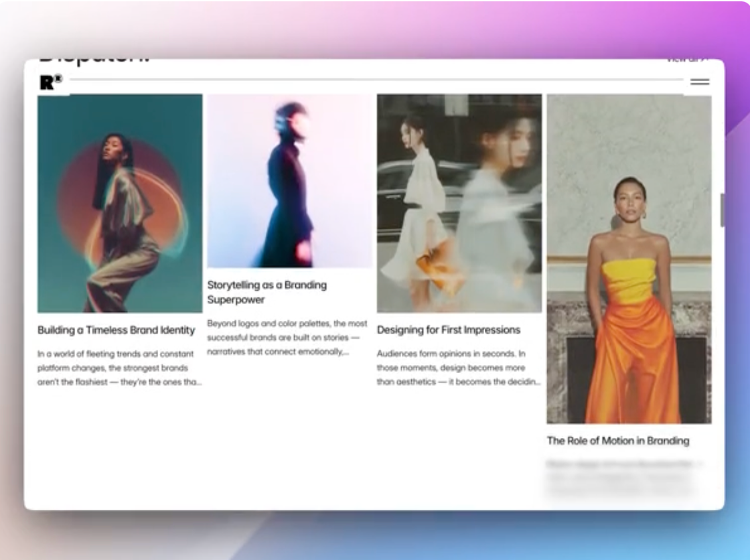Open the Building a Timeless Brand Identity article
The height and width of the screenshot is (560, 750).
(x=115, y=330)
